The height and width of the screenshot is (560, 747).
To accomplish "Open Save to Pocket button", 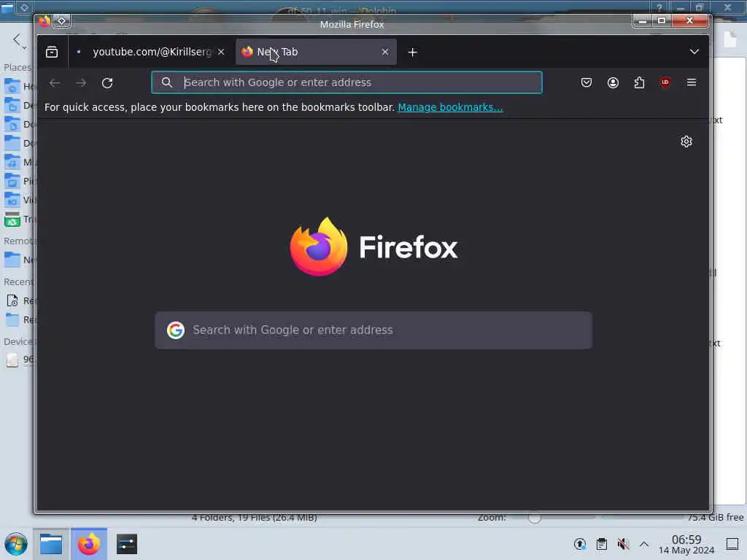I will (x=587, y=82).
